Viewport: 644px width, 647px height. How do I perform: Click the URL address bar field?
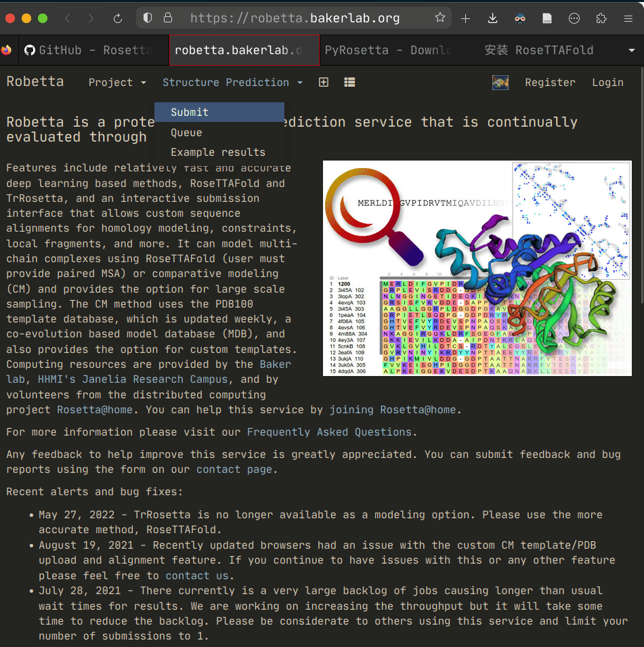pyautogui.click(x=295, y=18)
